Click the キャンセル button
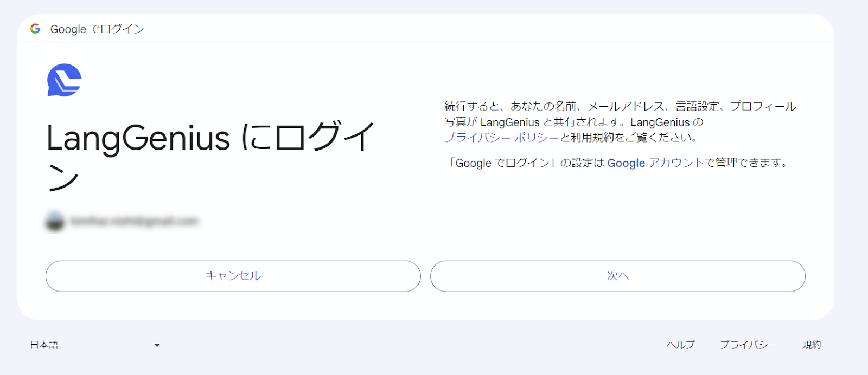This screenshot has width=868, height=375. (233, 276)
